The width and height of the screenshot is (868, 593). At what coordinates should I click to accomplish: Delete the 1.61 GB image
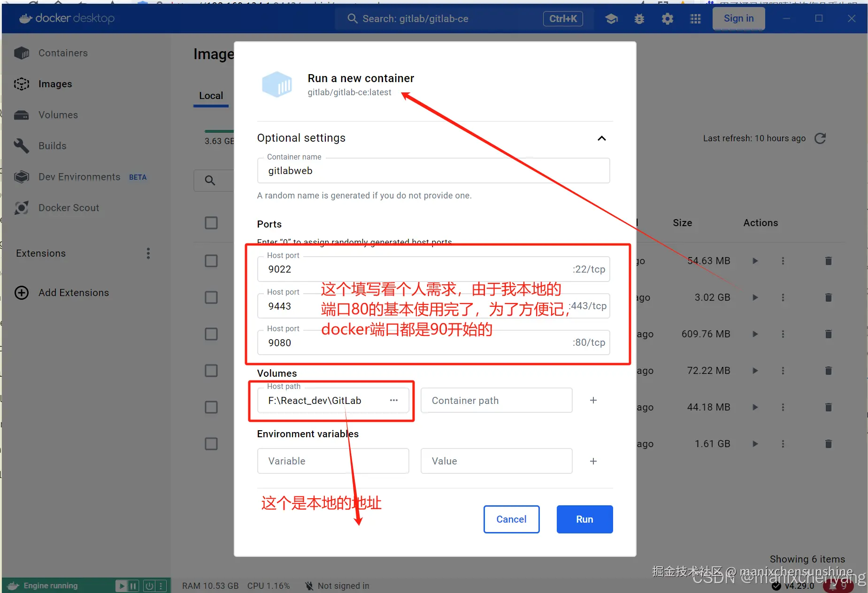coord(829,444)
